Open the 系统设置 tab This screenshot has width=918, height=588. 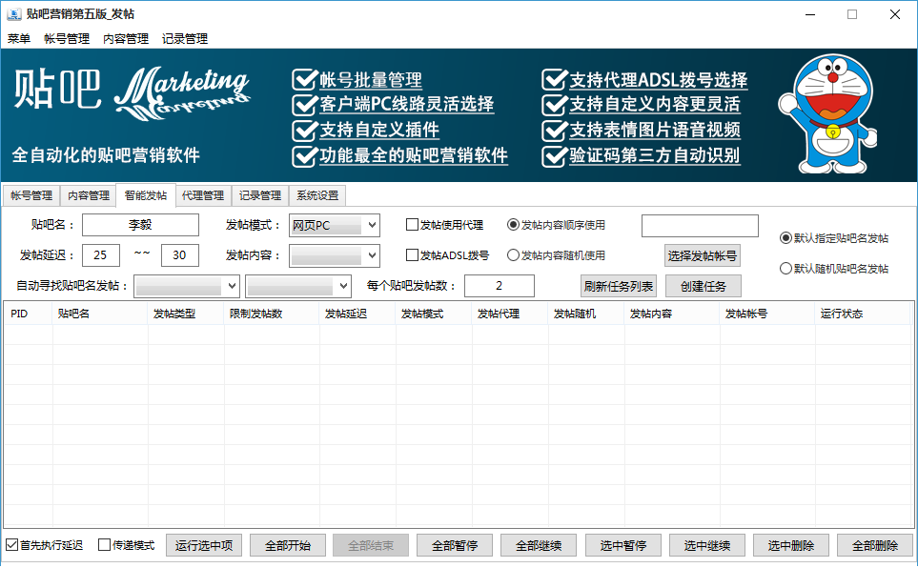pyautogui.click(x=317, y=195)
